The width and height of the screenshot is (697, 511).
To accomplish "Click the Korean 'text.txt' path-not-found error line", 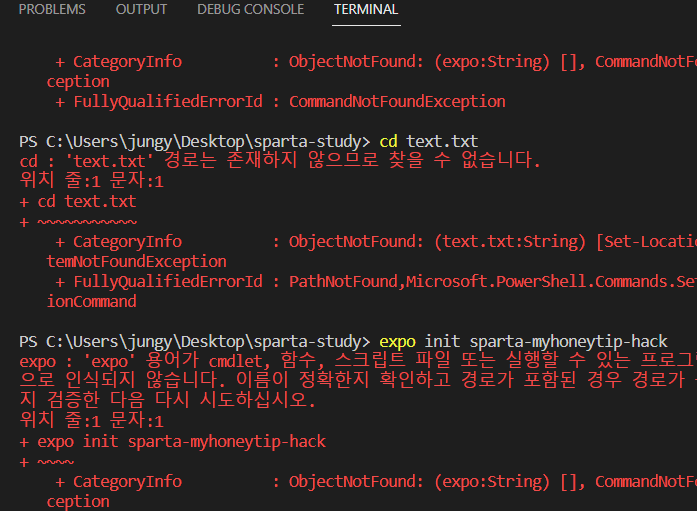I will [x=280, y=161].
